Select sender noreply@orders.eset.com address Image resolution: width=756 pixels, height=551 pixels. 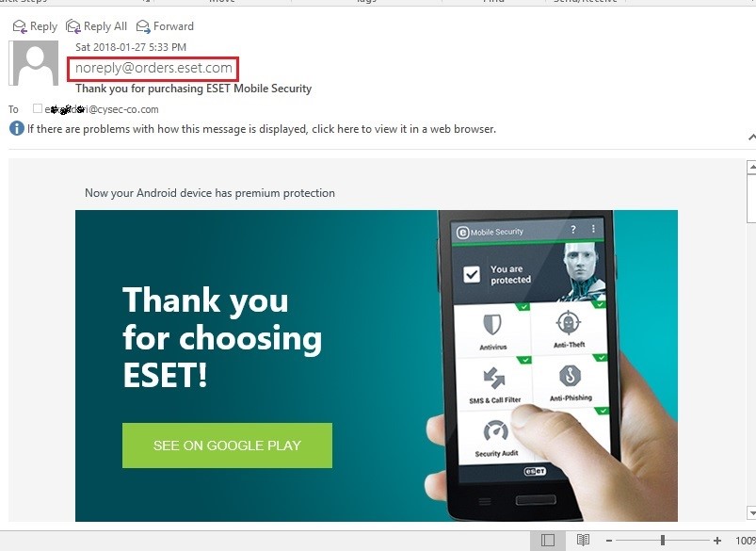[153, 68]
